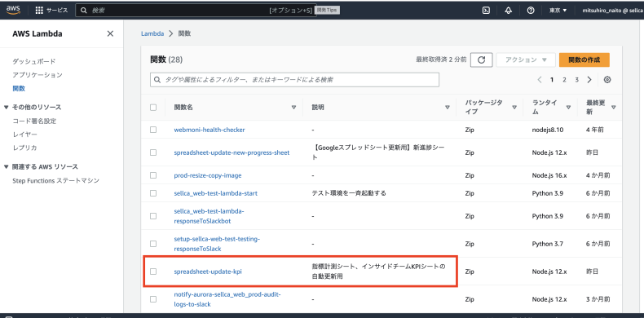Click the Node.js 16.x runtime cell
Viewport: 644px width, 318px height.
pyautogui.click(x=549, y=175)
